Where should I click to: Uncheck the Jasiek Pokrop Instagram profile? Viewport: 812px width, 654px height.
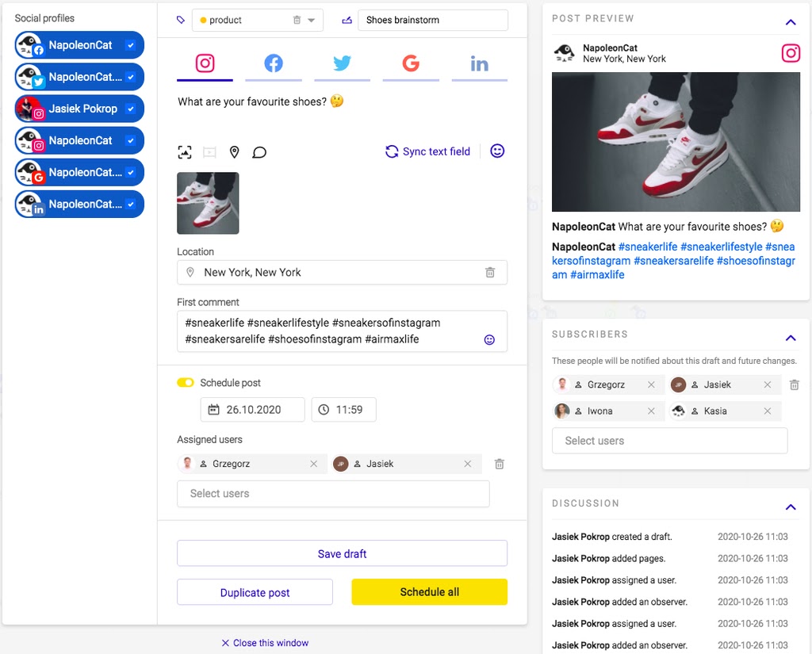[131, 109]
